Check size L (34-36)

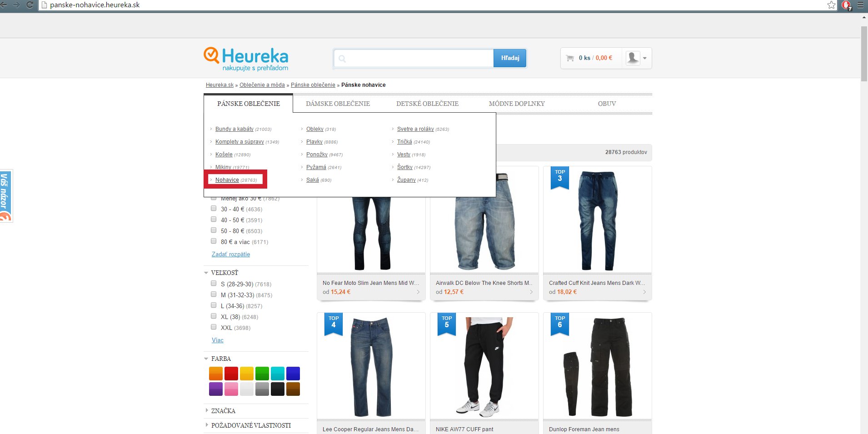[x=214, y=305]
